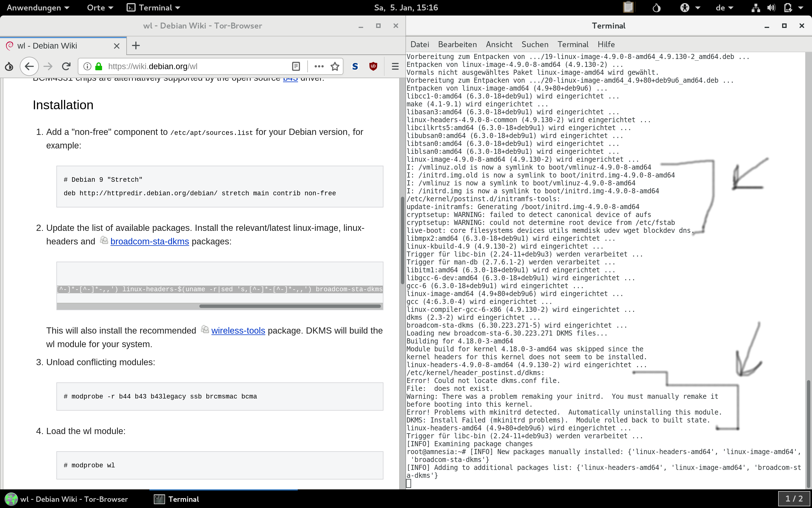This screenshot has width=812, height=508.
Task: Go back with the browser back arrow
Action: pyautogui.click(x=29, y=67)
